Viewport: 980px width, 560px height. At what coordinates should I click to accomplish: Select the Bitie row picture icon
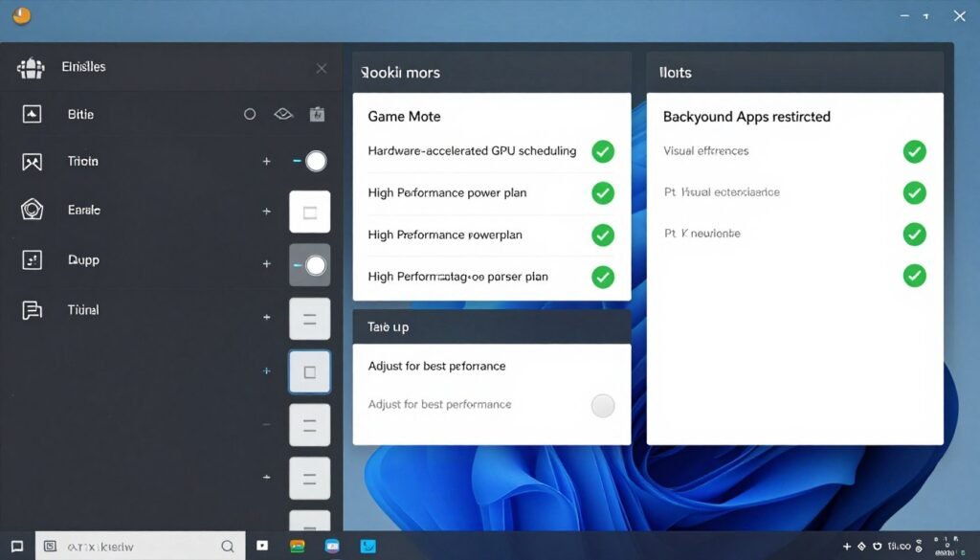[x=32, y=114]
